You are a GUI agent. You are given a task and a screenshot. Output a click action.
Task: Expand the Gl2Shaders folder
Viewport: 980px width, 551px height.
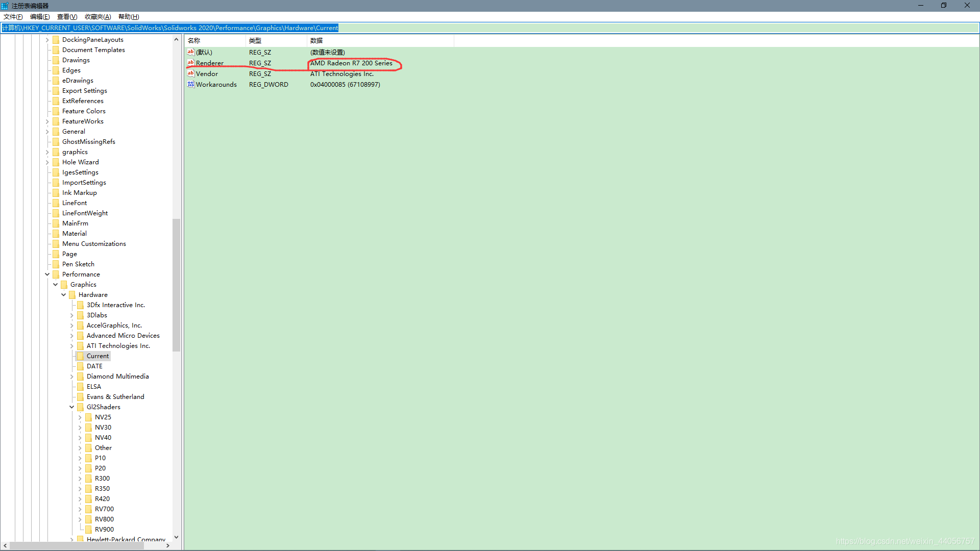[72, 406]
